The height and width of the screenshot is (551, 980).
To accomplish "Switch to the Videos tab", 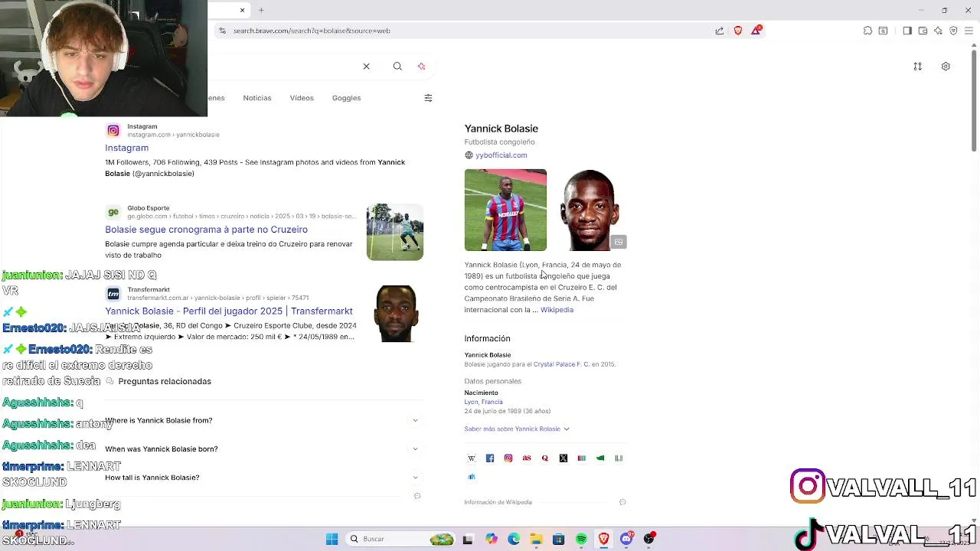I will [302, 98].
